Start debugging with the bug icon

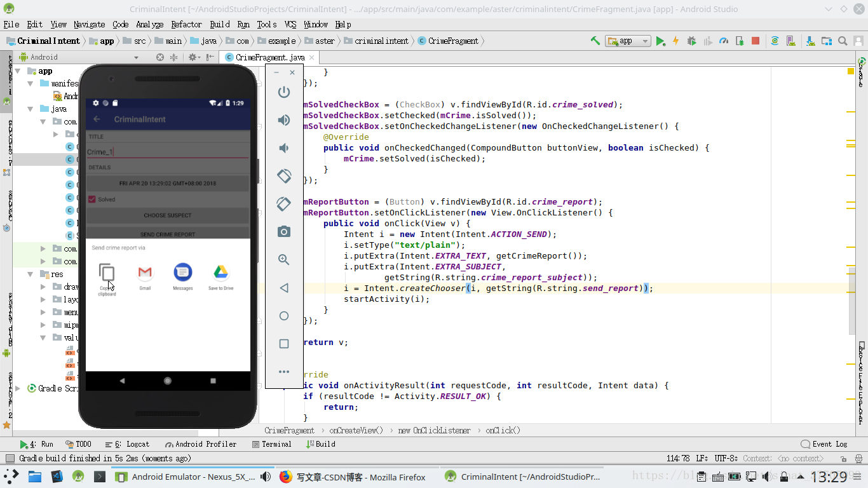coord(692,41)
